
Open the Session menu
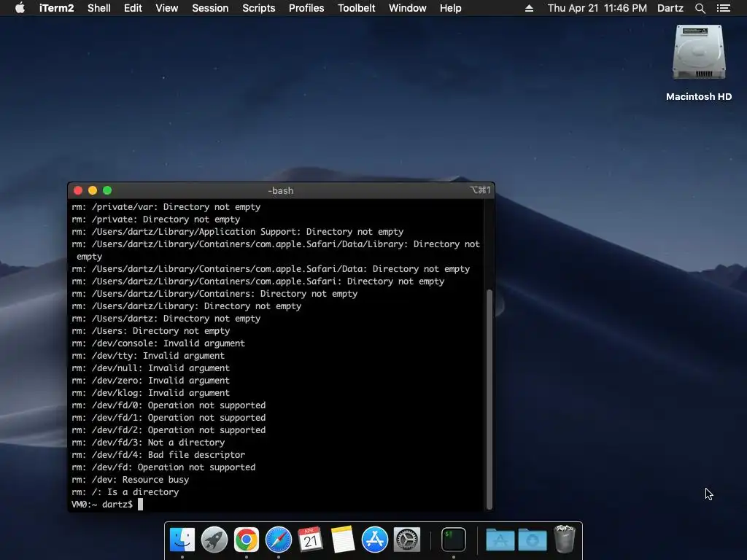click(210, 8)
